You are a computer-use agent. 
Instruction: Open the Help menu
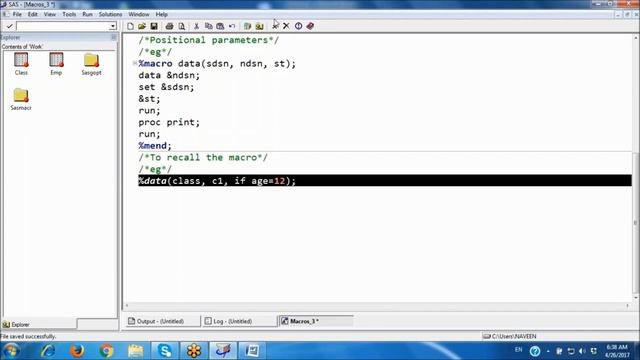point(162,14)
